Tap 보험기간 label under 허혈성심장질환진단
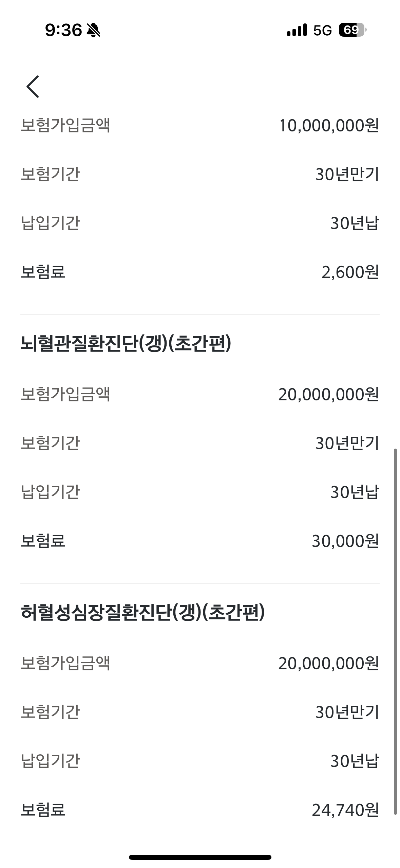Viewport: 400px width, 868px height. 50,712
